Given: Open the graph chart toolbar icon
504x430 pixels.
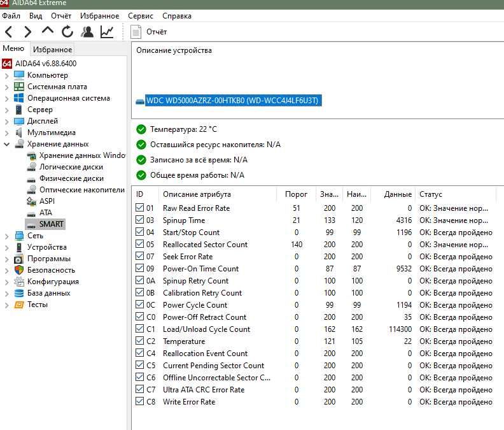Looking at the screenshot, I should [x=107, y=32].
